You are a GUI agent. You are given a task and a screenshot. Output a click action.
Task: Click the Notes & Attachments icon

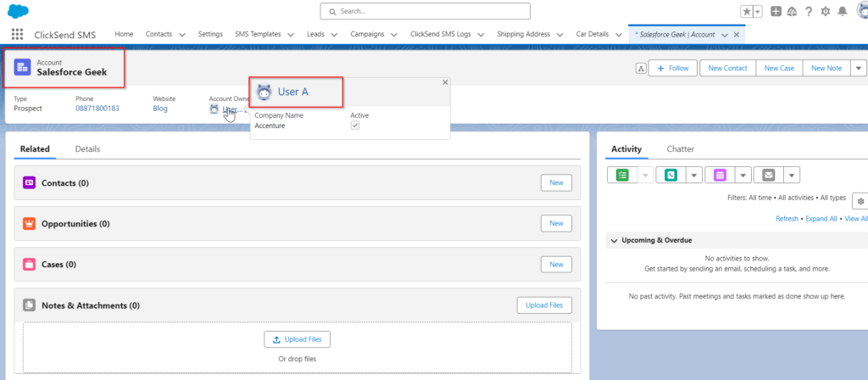[30, 305]
